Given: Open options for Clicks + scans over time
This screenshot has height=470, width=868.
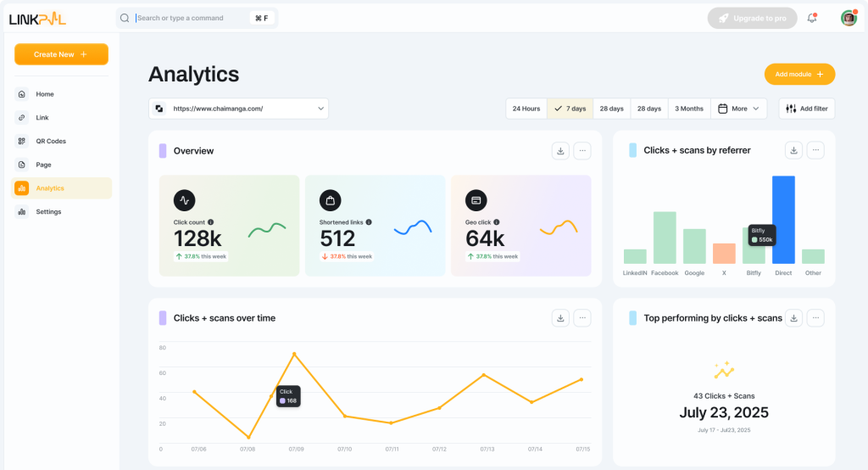Looking at the screenshot, I should (x=581, y=318).
